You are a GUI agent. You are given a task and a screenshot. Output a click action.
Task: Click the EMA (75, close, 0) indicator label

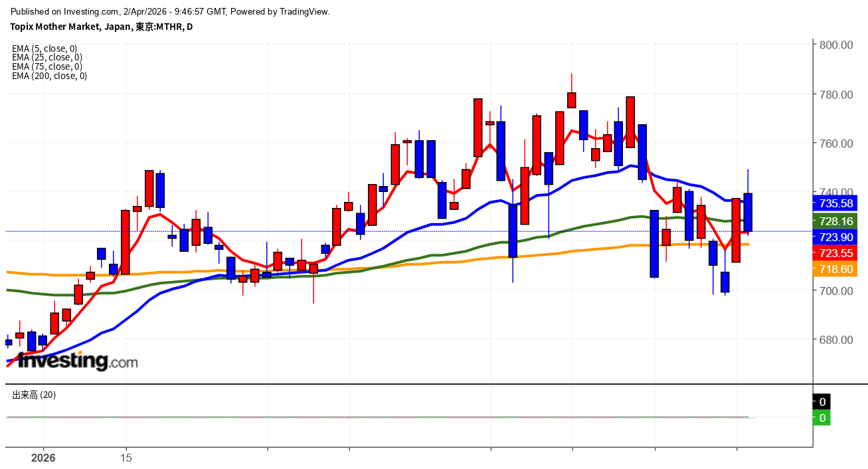(x=46, y=66)
